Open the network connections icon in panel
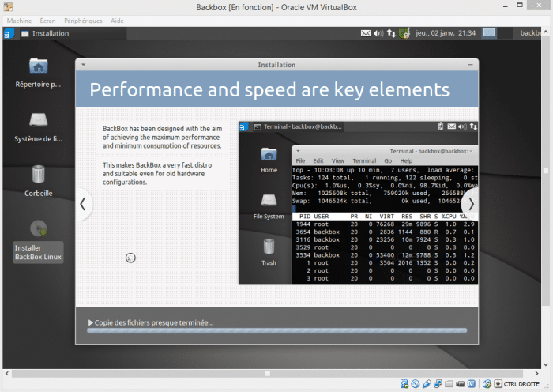 pyautogui.click(x=391, y=33)
